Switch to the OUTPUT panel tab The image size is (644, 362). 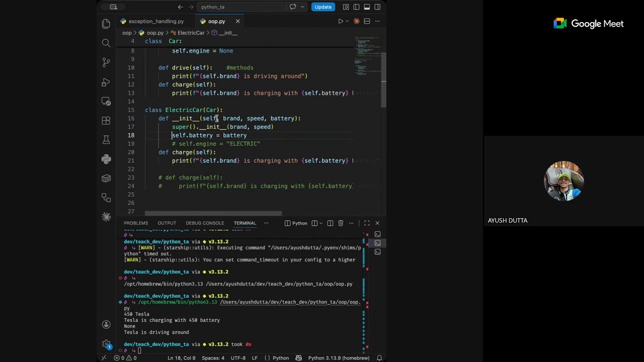click(167, 223)
